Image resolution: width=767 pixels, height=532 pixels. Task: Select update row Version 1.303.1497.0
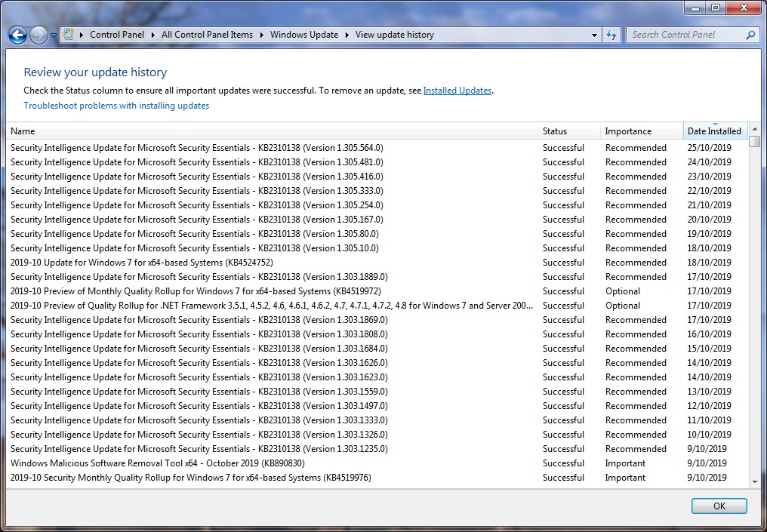coord(377,406)
